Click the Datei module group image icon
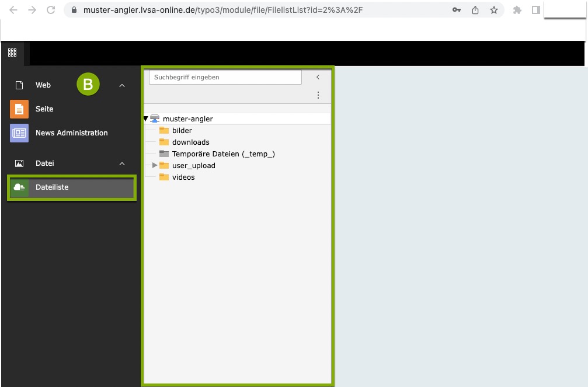Image resolution: width=588 pixels, height=387 pixels. click(19, 163)
